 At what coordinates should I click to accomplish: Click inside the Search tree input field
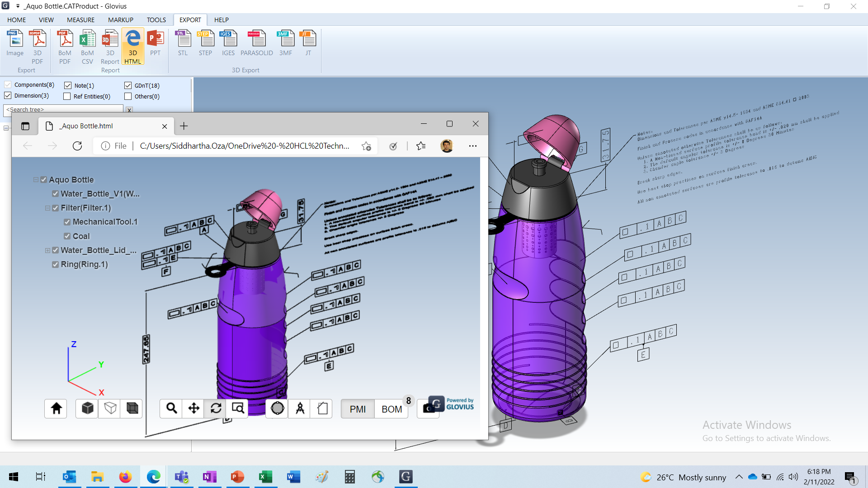pyautogui.click(x=63, y=109)
